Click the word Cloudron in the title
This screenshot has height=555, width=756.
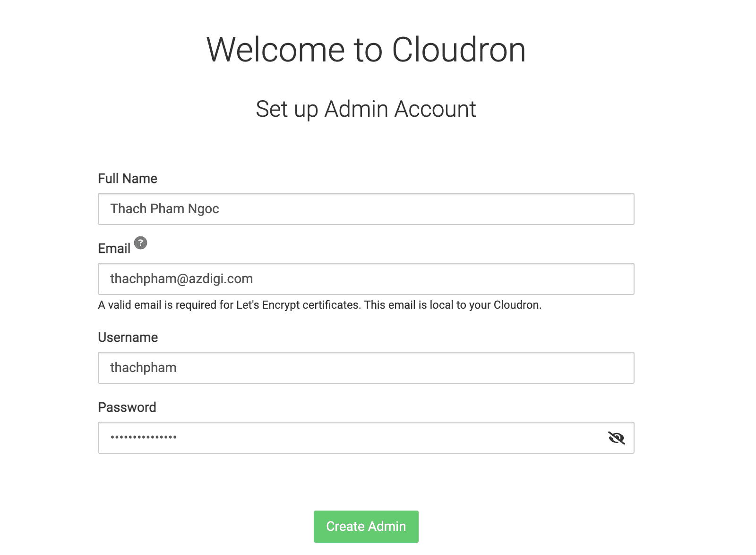pyautogui.click(x=458, y=50)
